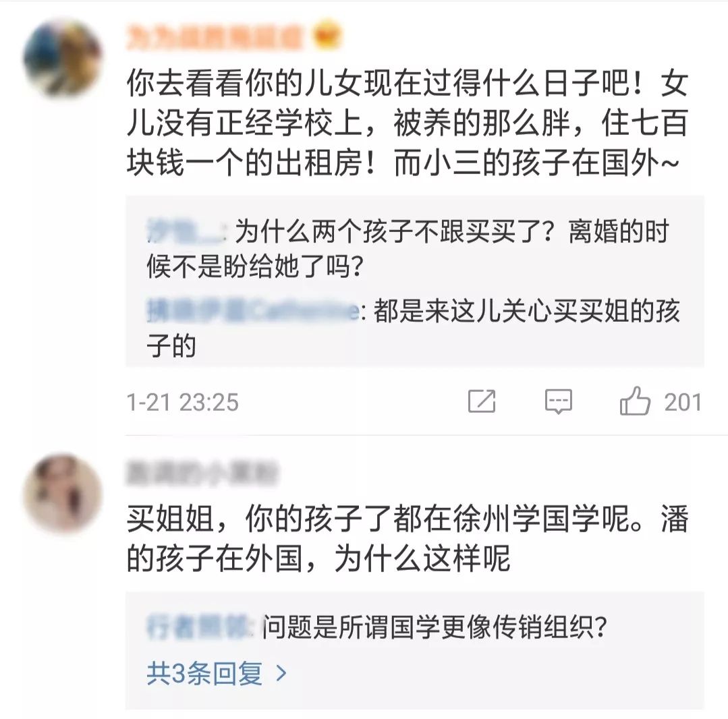Click the repost icon beside comment timestamp
Viewport: 728px width, 719px height.
[482, 401]
